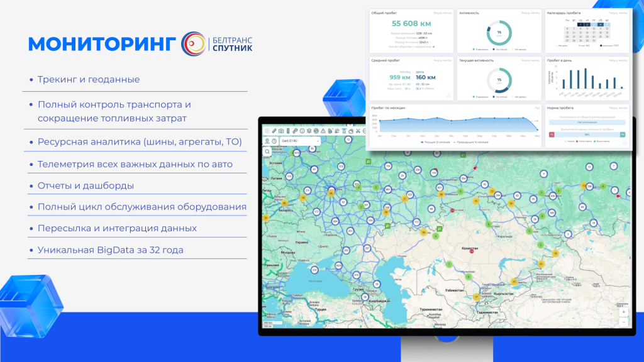Screen dimensions: 644x362
Task: Toggle 'В движении' legend in Активность chart
Action: tap(480, 49)
